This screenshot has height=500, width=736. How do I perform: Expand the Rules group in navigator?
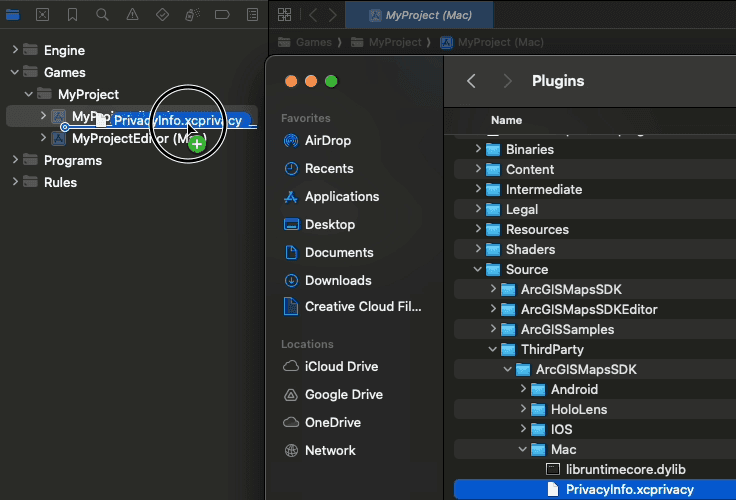click(x=15, y=182)
